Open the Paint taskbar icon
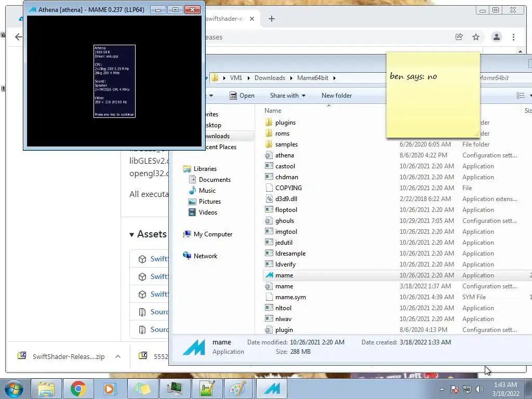532x399 pixels. [x=238, y=389]
